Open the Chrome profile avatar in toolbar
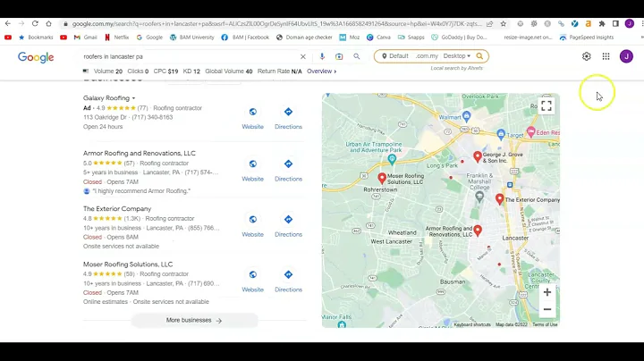This screenshot has width=644, height=361. 629,24
